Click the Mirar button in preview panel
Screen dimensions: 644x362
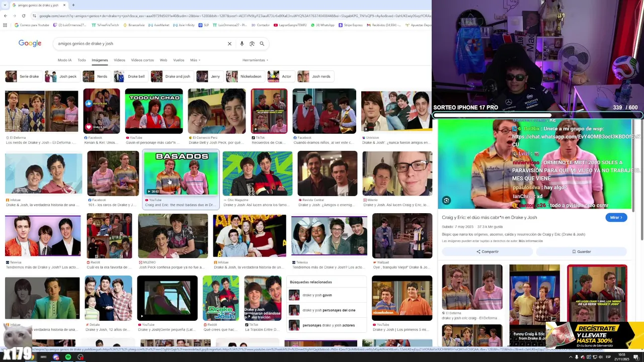pos(616,218)
